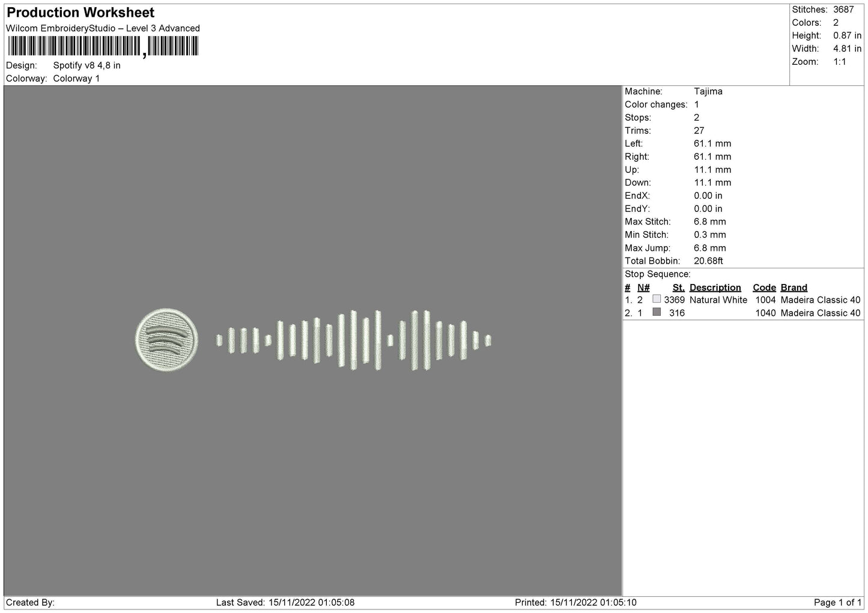Viewport: 868px width, 613px height.
Task: Click stitch count 3369 in stop sequence
Action: [x=674, y=300]
